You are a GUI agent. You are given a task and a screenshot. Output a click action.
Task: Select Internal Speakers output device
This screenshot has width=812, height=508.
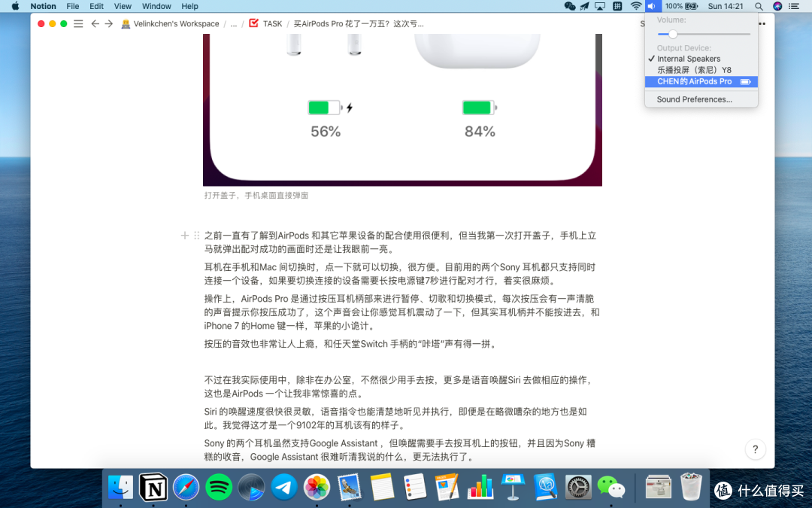coord(701,59)
